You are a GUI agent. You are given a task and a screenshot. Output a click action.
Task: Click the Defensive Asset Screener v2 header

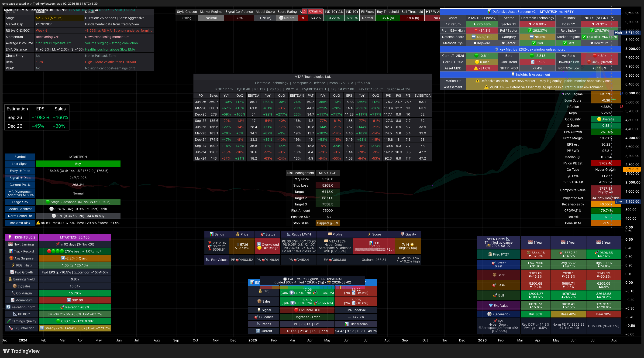[530, 12]
